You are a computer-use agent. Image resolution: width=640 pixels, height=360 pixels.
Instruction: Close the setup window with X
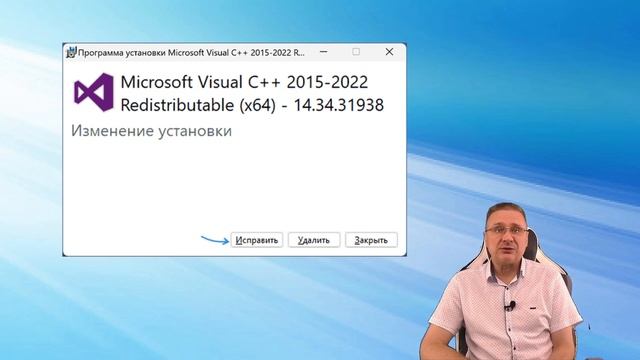click(x=389, y=52)
